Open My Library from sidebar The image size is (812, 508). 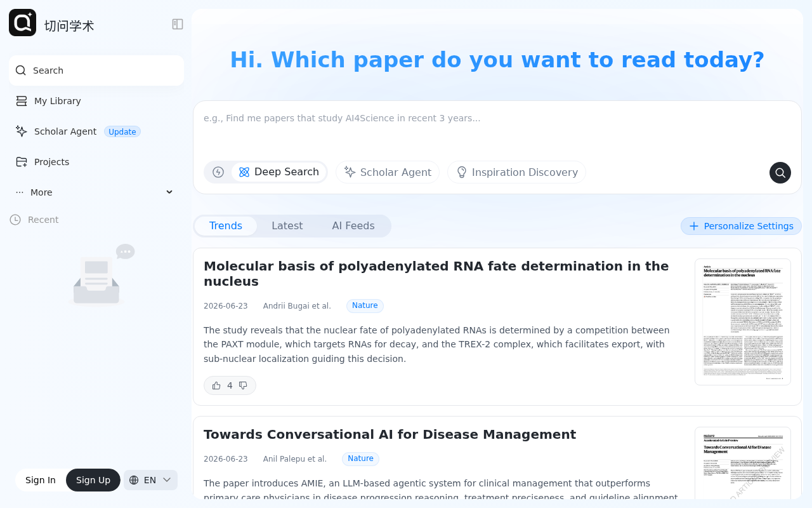96,101
